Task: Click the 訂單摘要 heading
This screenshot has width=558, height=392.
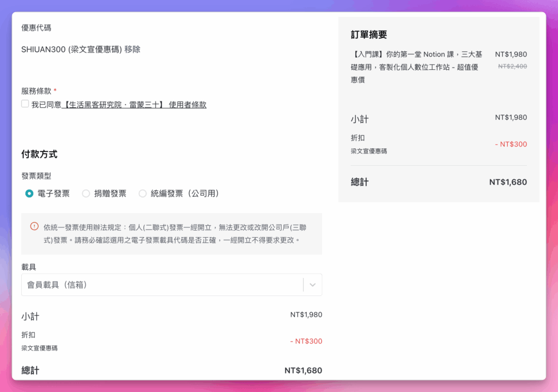Action: (x=369, y=35)
